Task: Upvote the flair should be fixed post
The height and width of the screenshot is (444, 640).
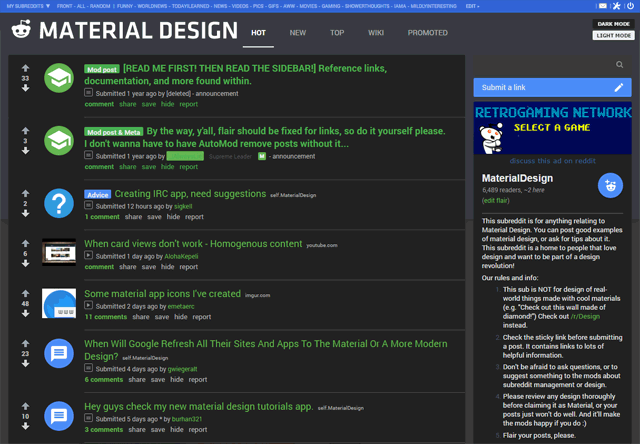Action: [x=25, y=131]
